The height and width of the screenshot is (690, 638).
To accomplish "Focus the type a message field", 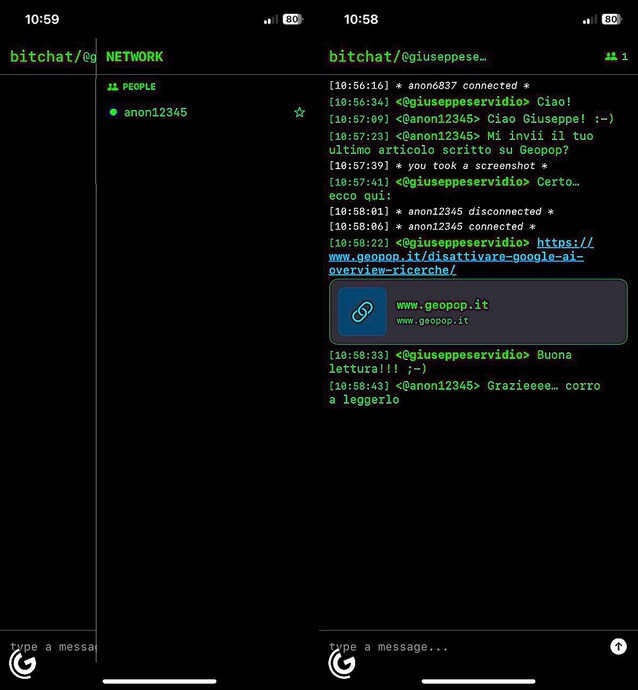I will click(x=466, y=646).
